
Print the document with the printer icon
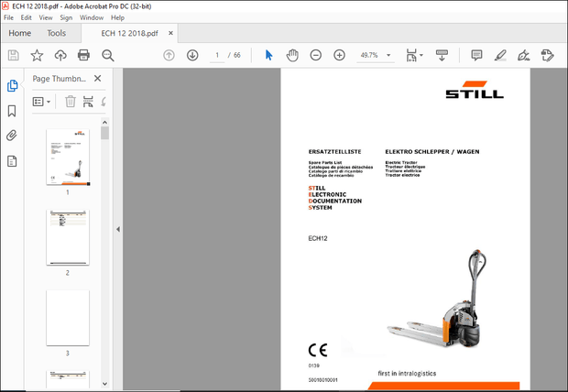tap(83, 55)
